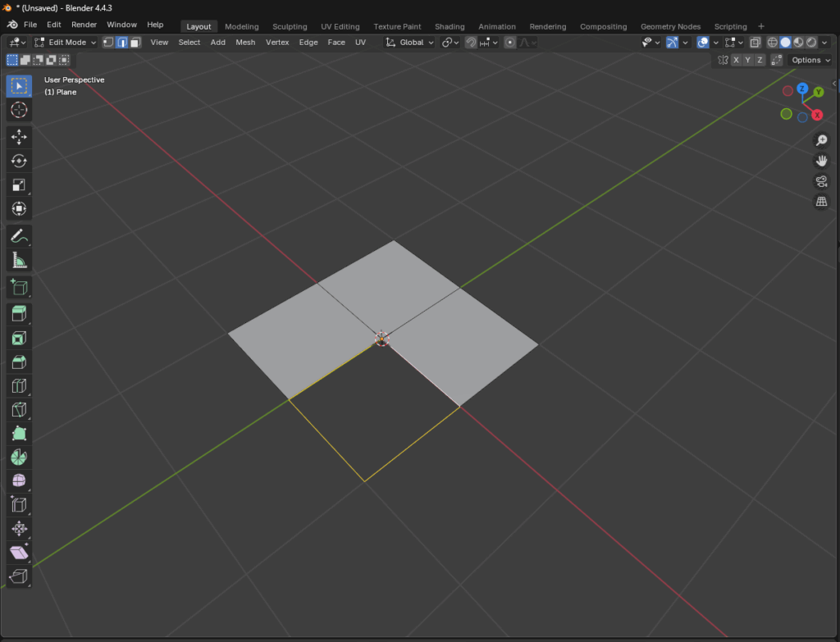Switch to the Modeling workspace tab
The width and height of the screenshot is (840, 642).
tap(242, 27)
